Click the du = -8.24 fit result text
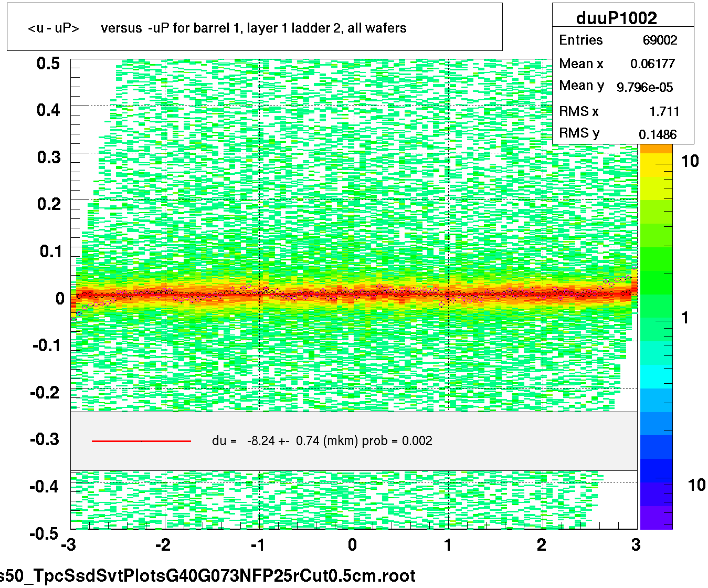Screen dimensions: 708x588 [x=322, y=441]
